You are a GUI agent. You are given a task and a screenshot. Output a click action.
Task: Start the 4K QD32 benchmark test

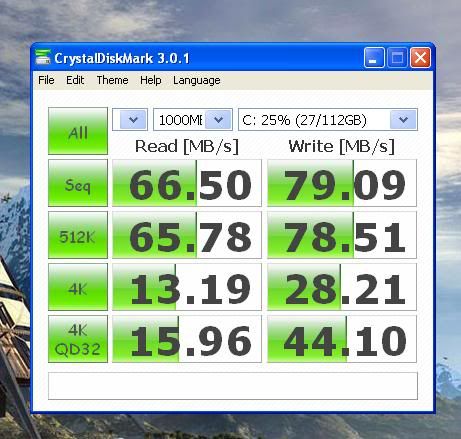click(78, 339)
